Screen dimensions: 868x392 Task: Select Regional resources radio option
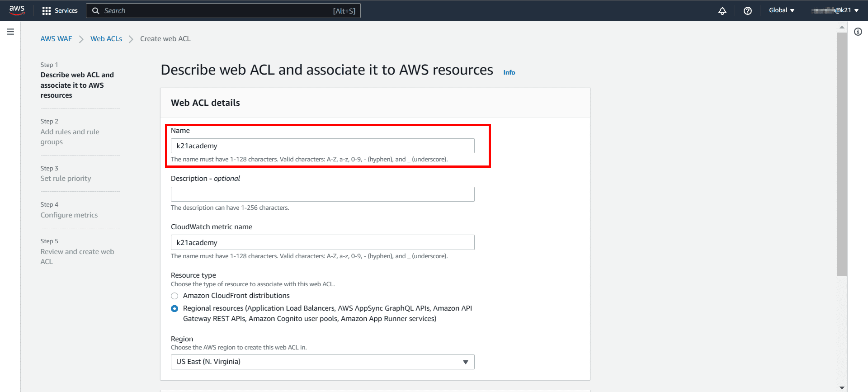(175, 309)
